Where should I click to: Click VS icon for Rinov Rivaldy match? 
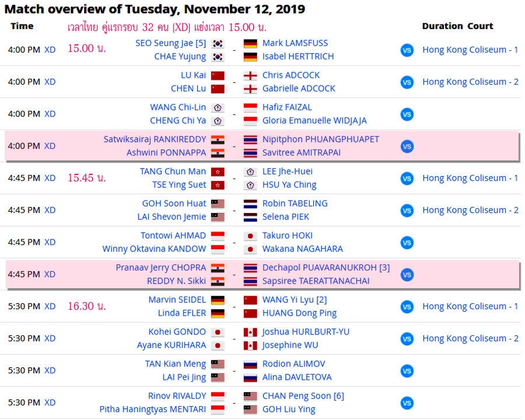coord(407,403)
